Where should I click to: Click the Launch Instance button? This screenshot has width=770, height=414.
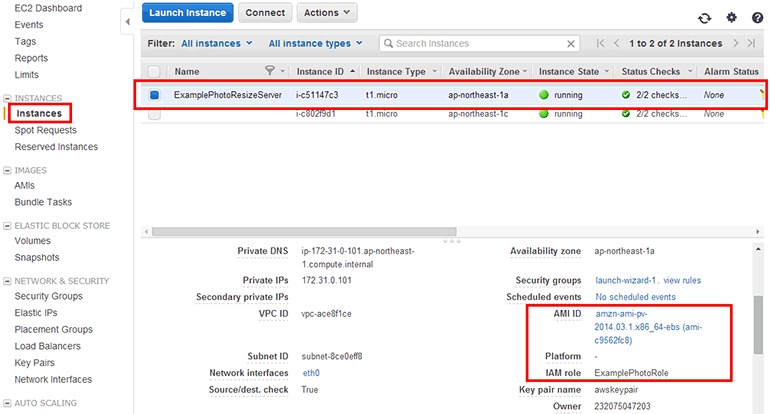(188, 13)
